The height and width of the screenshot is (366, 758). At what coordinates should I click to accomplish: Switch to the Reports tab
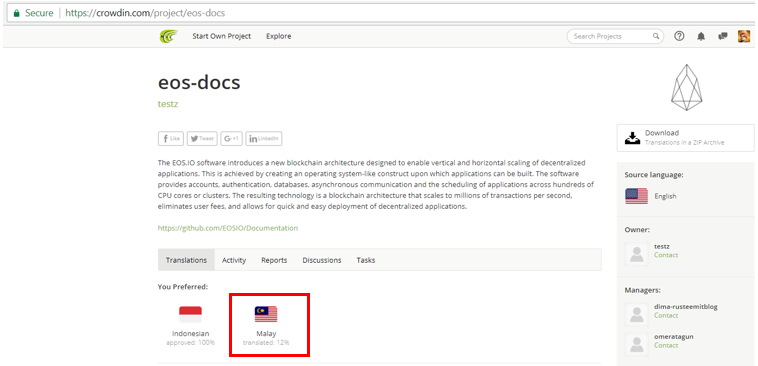[x=274, y=260]
